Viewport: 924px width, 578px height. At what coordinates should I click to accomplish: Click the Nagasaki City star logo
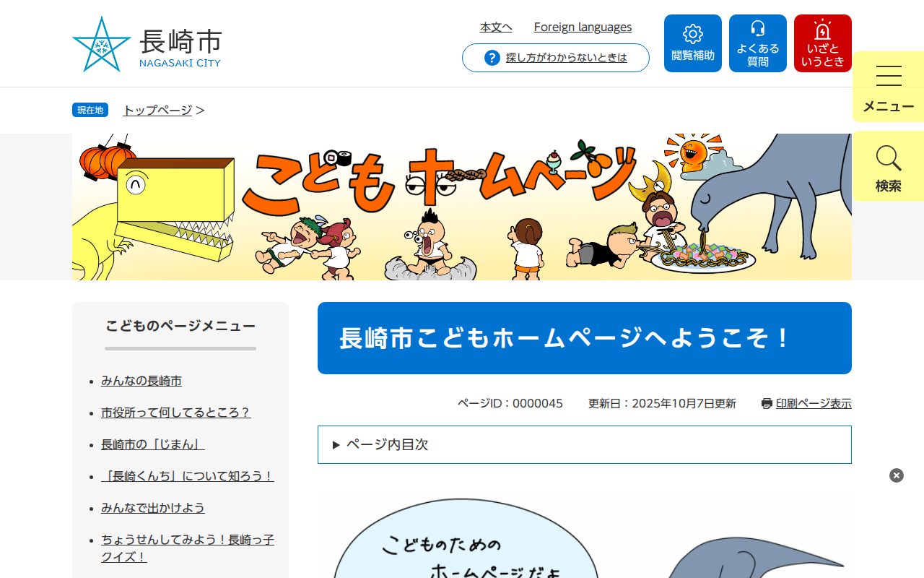pos(102,44)
